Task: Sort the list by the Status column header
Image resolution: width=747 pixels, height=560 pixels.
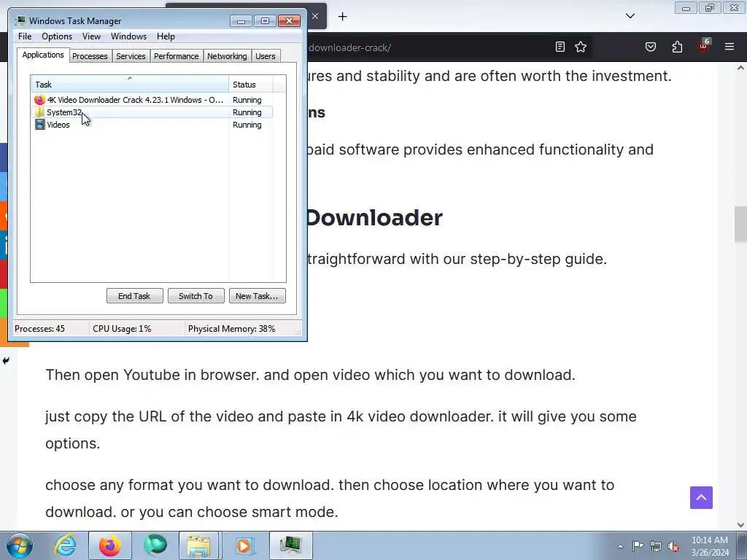Action: pyautogui.click(x=251, y=85)
